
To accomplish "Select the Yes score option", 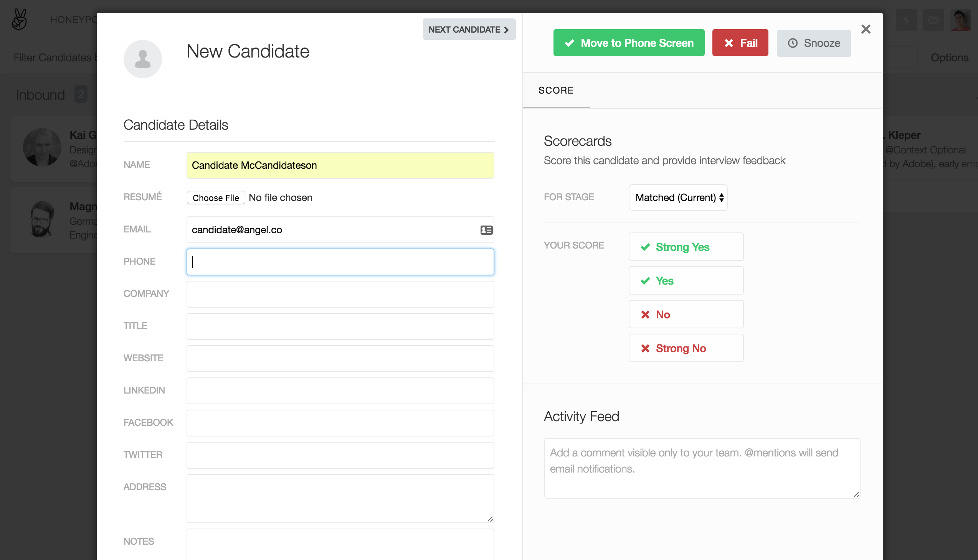I will 686,281.
